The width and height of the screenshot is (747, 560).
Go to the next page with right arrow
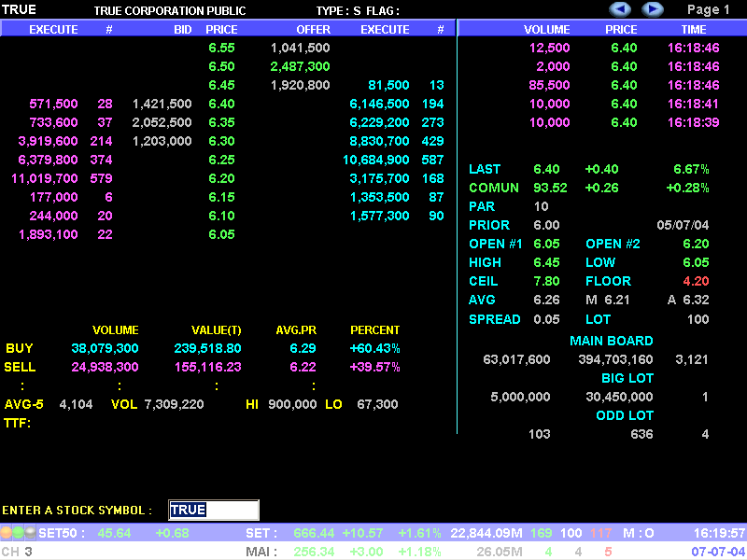[653, 9]
